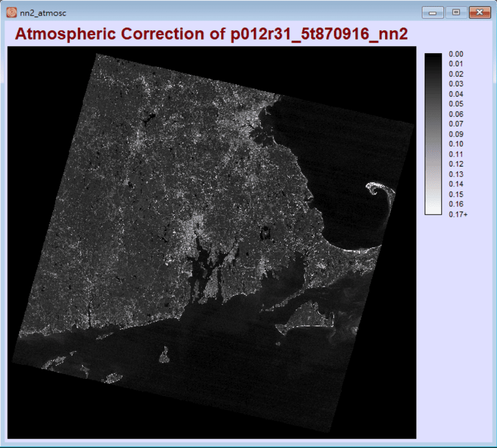Click legend value 0.05

point(456,103)
